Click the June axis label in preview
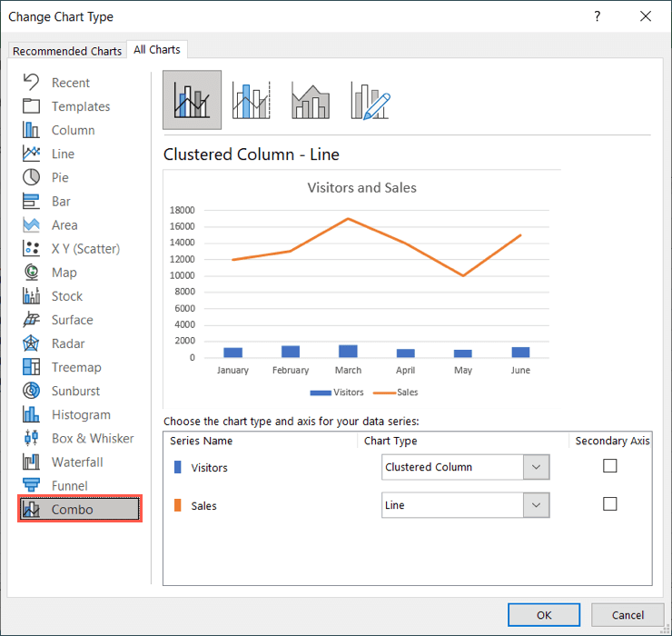This screenshot has height=636, width=672. tap(520, 370)
